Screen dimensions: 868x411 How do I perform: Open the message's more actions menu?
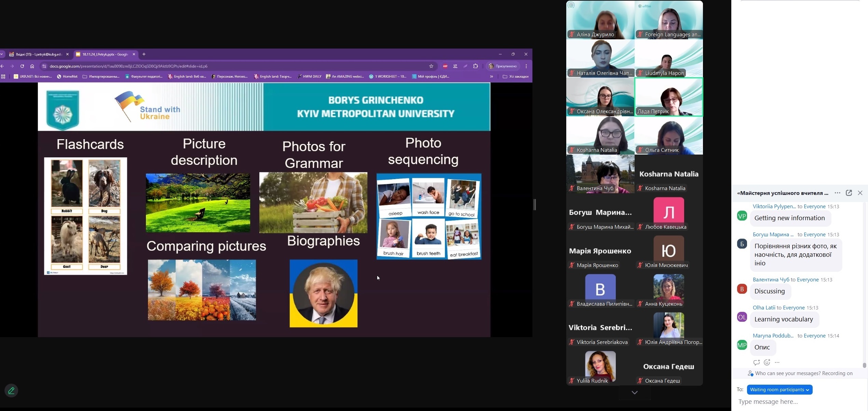[777, 362]
